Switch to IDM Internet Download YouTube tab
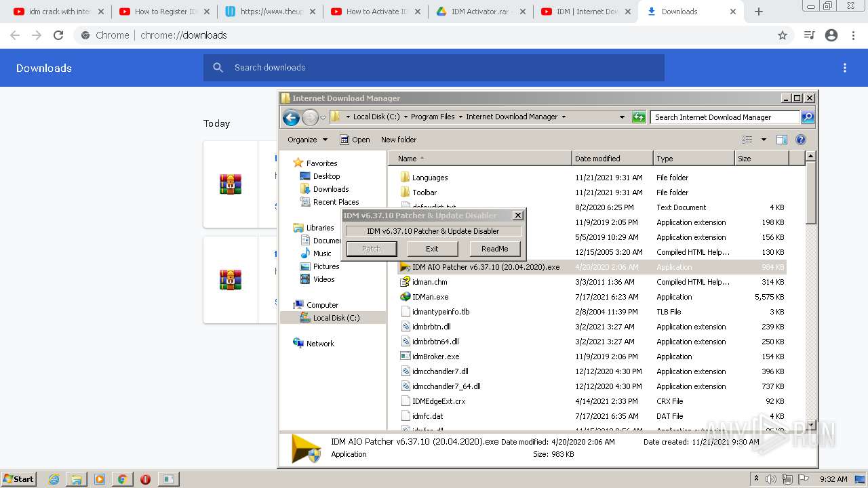This screenshot has height=488, width=868. pyautogui.click(x=588, y=12)
